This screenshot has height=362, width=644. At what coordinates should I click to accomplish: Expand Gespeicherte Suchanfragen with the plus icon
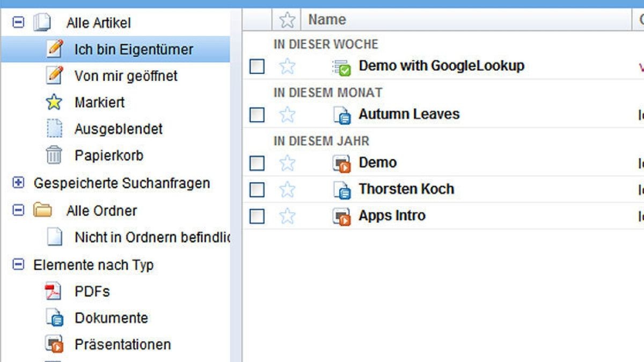coord(18,183)
